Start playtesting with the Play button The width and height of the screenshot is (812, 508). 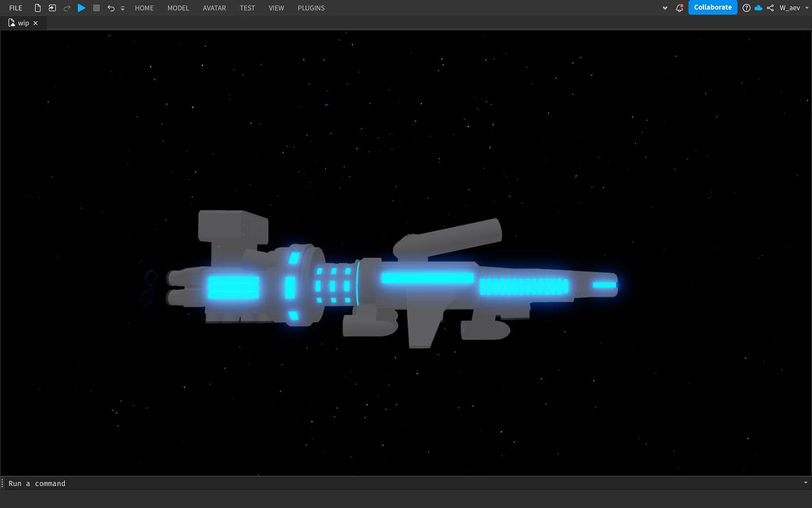click(x=82, y=7)
